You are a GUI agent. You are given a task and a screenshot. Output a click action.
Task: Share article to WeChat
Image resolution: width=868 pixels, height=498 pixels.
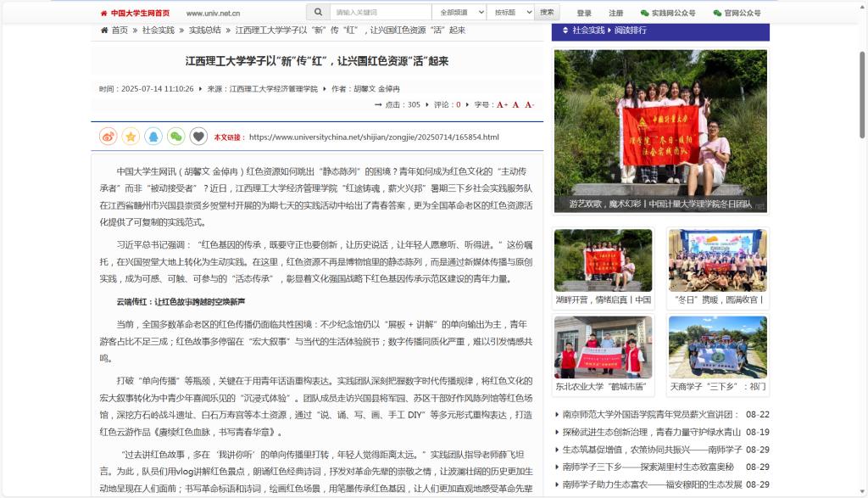(x=175, y=136)
